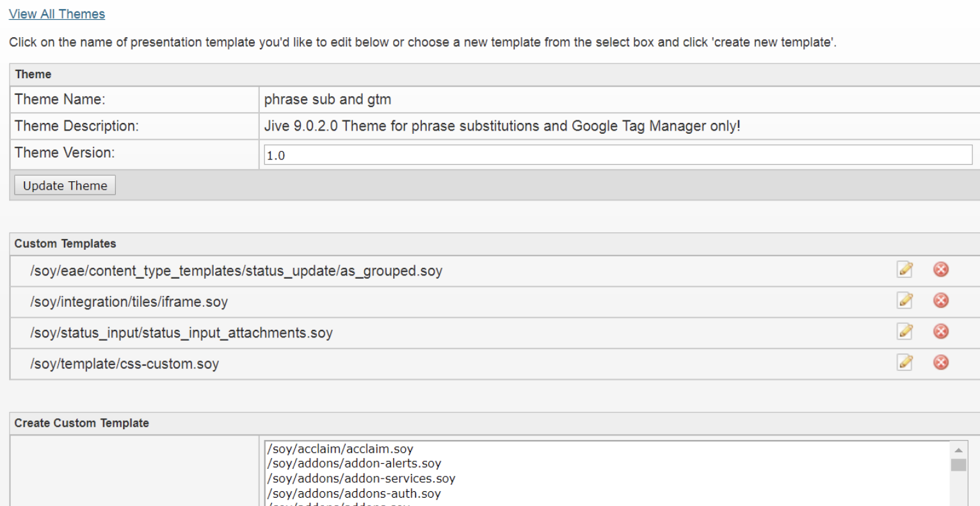Open the /soy/eae as_grouped.soy template name
The height and width of the screenshot is (506, 980).
(236, 271)
